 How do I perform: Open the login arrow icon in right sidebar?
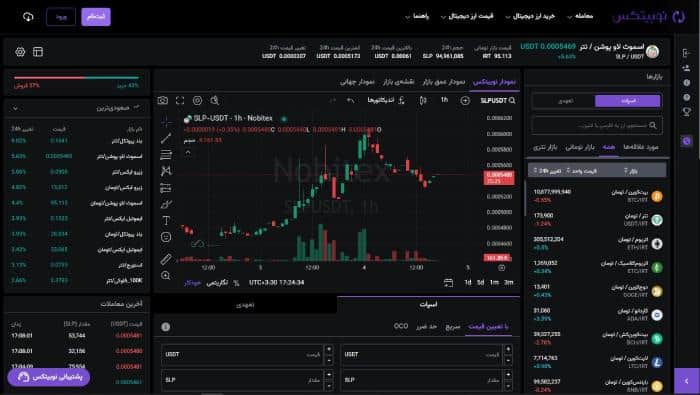pos(687,53)
